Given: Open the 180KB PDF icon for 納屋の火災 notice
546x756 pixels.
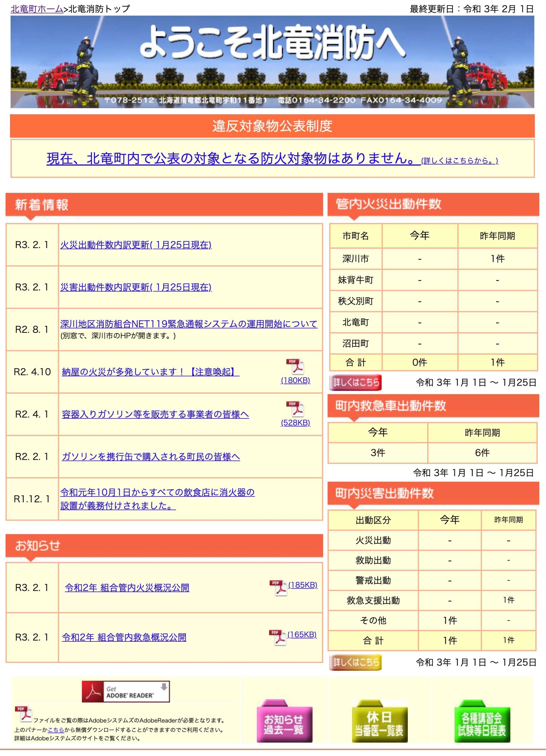Looking at the screenshot, I should pos(296,367).
